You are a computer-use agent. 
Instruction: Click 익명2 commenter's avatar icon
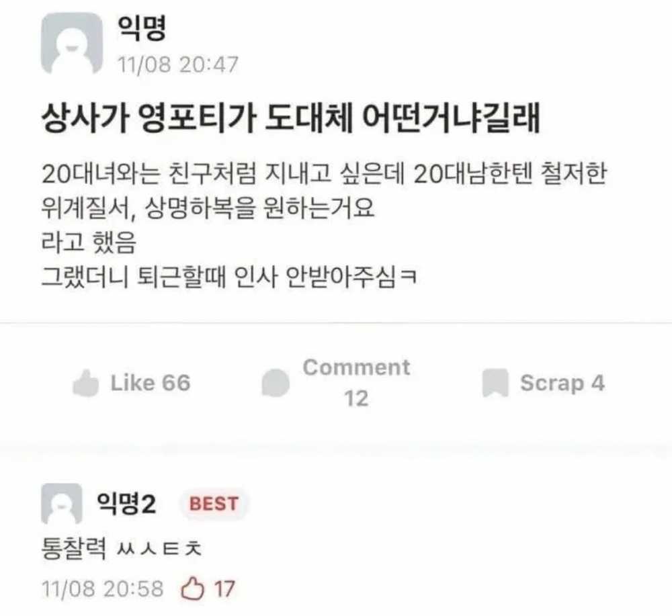point(62,504)
